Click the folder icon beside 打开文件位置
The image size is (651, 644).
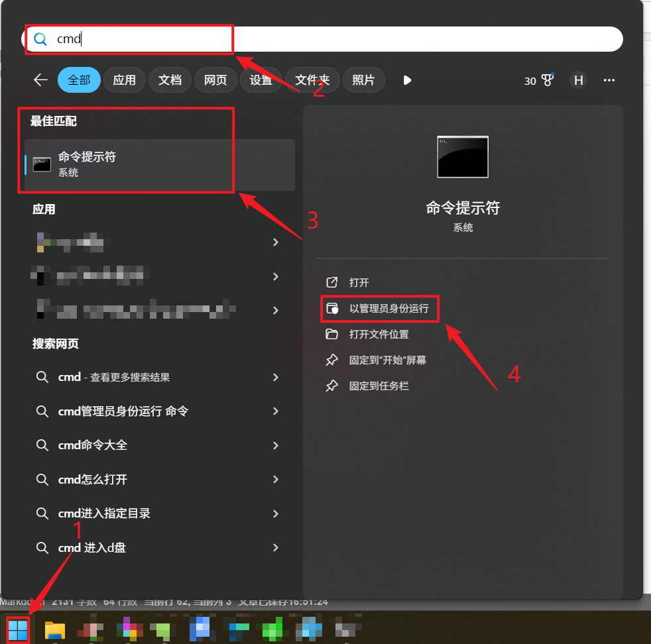pyautogui.click(x=332, y=335)
